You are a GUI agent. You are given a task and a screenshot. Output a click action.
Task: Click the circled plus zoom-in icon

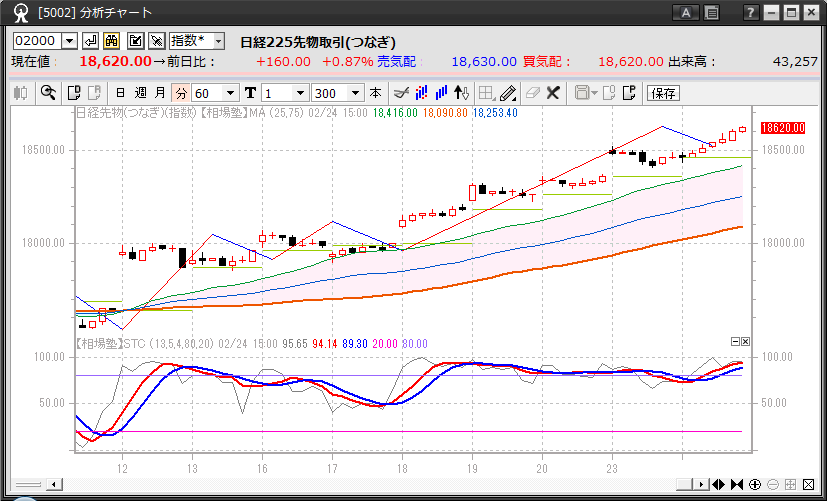pyautogui.click(x=755, y=485)
